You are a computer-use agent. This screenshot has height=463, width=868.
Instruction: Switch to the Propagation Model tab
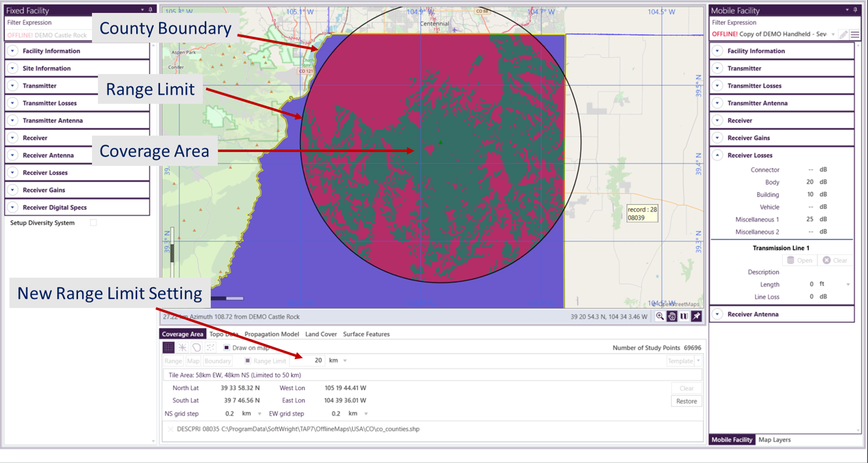[271, 334]
